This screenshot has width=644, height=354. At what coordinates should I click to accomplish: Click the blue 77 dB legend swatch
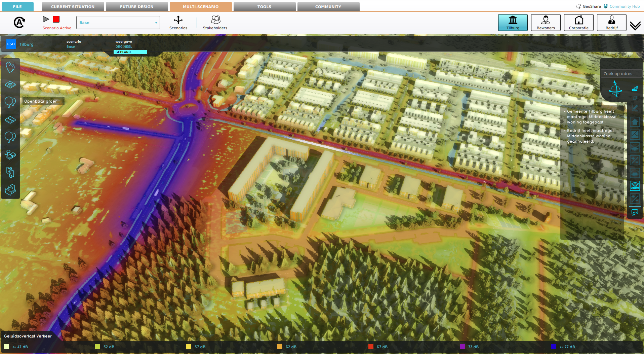554,347
